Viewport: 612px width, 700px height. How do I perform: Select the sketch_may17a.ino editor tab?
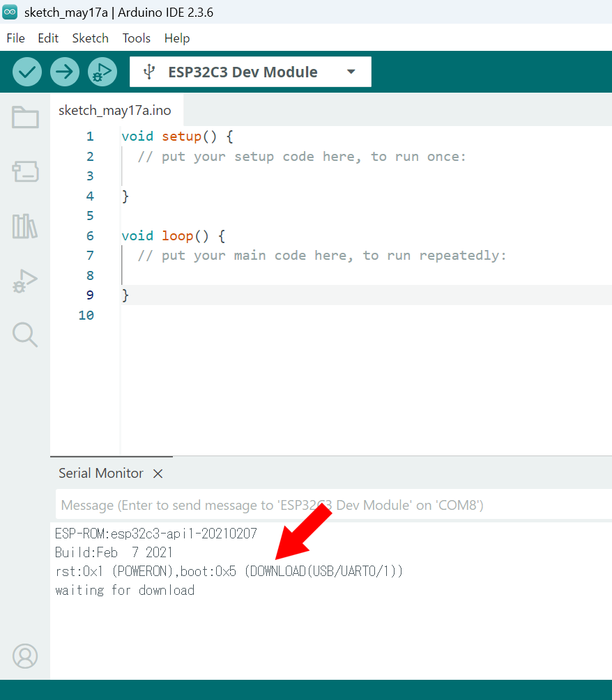(x=115, y=110)
